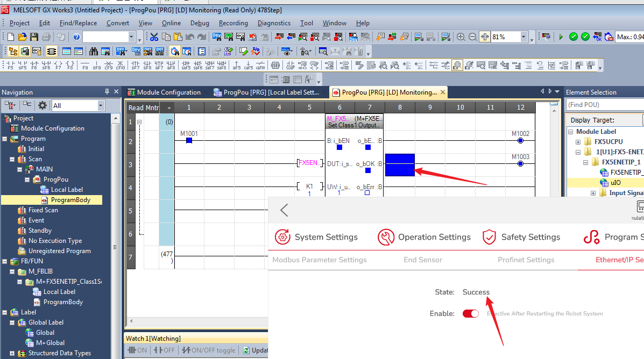This screenshot has width=644, height=359.
Task: Click the ON/OFF toggle button in Watch
Action: [209, 350]
